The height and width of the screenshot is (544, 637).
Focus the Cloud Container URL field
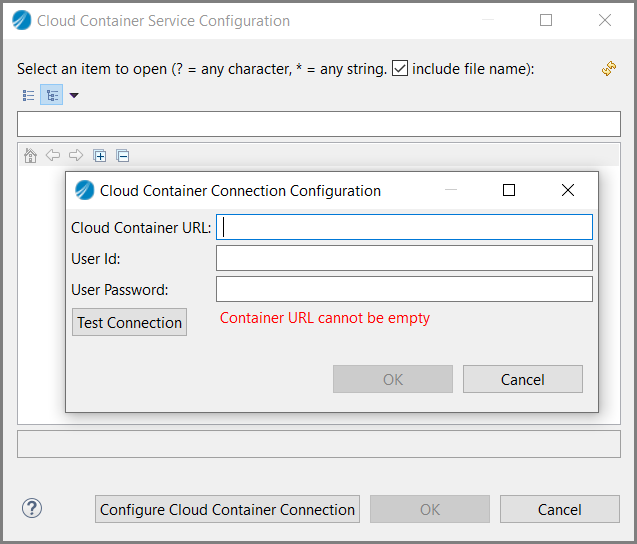[404, 227]
